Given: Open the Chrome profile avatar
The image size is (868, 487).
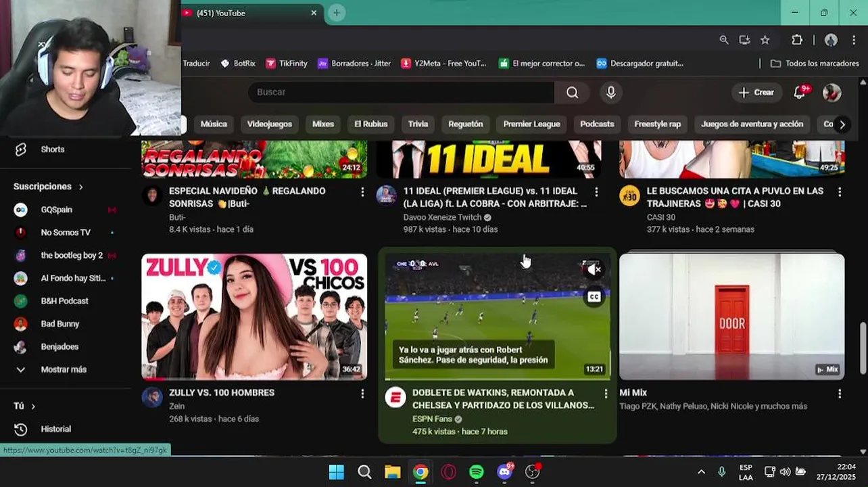Looking at the screenshot, I should coord(831,40).
